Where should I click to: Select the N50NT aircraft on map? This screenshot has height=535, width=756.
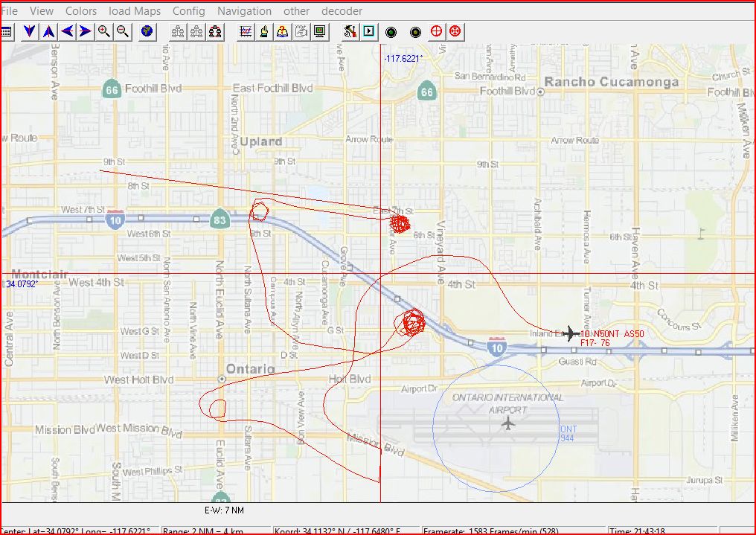pos(570,333)
